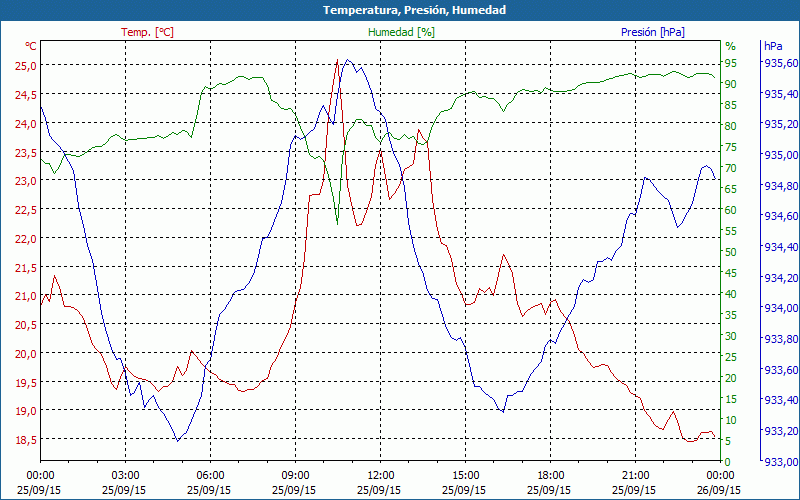
Task: Click the 20 humidity axis value
Action: tap(731, 378)
